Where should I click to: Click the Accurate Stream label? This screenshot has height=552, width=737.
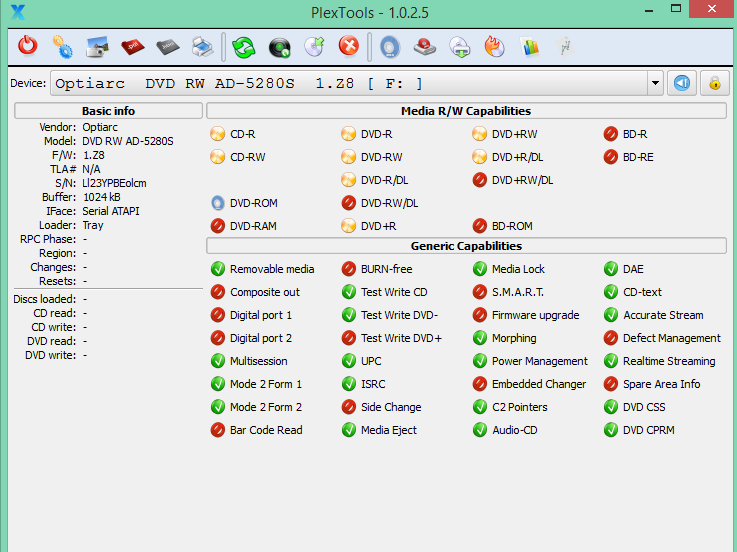tap(663, 315)
